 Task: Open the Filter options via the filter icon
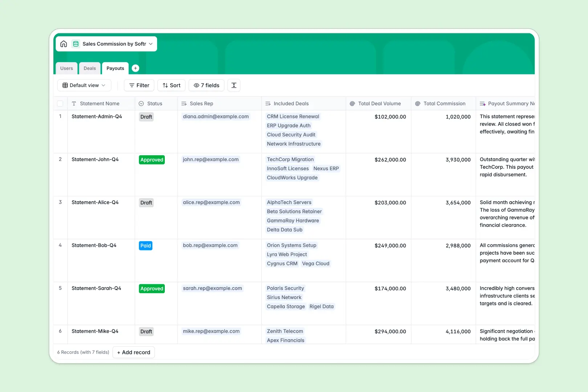click(132, 85)
